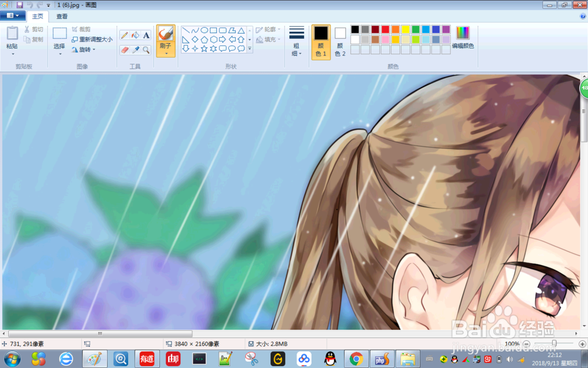Choose the Diamond shape
The width and height of the screenshot is (588, 368).
(x=195, y=39)
